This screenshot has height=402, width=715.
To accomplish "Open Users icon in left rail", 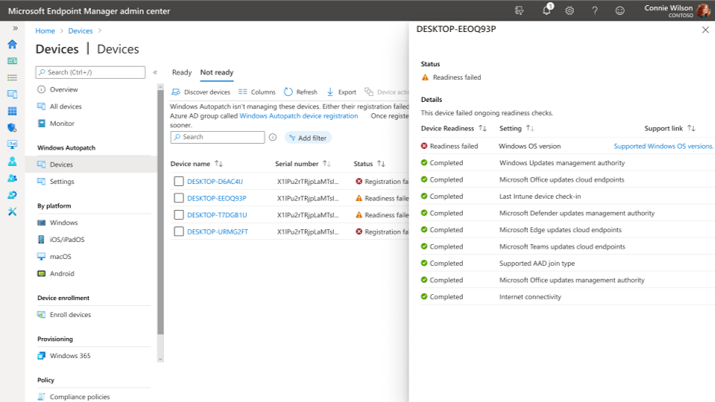I will coord(12,161).
